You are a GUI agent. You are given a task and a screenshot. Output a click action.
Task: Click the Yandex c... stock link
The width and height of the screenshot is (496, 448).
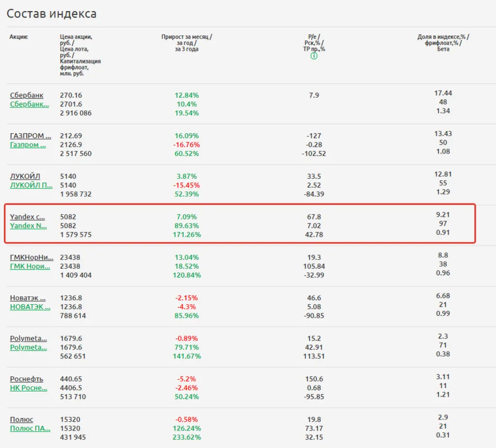pos(28,217)
